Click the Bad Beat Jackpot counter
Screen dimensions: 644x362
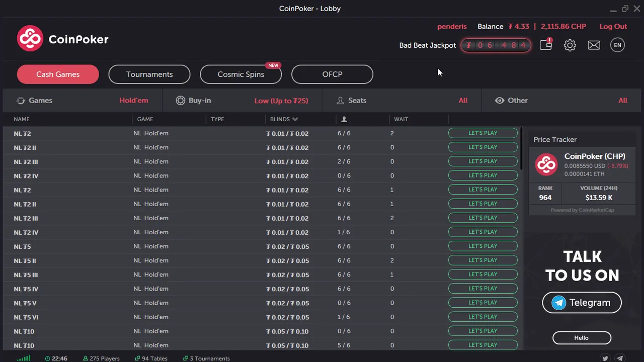click(496, 45)
